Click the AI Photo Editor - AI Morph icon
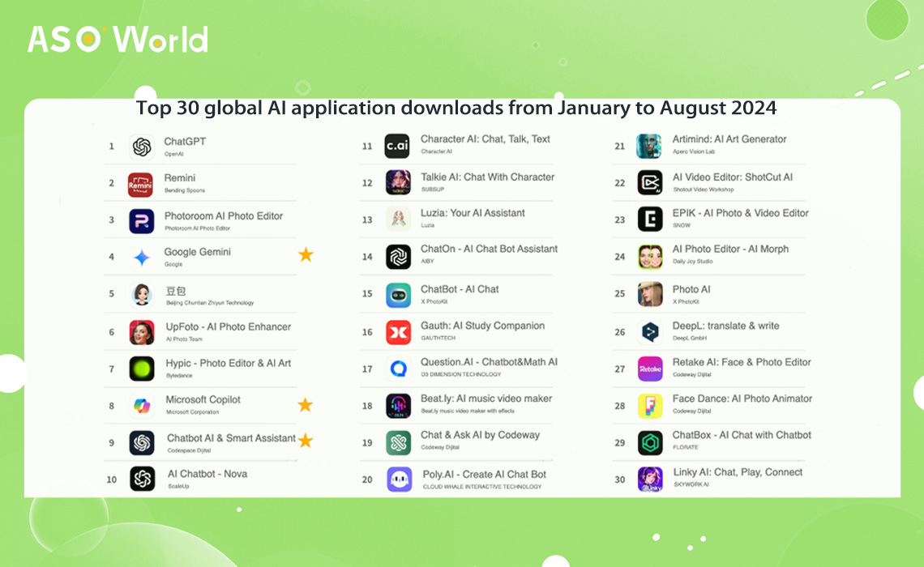This screenshot has width=924, height=567. 649,257
